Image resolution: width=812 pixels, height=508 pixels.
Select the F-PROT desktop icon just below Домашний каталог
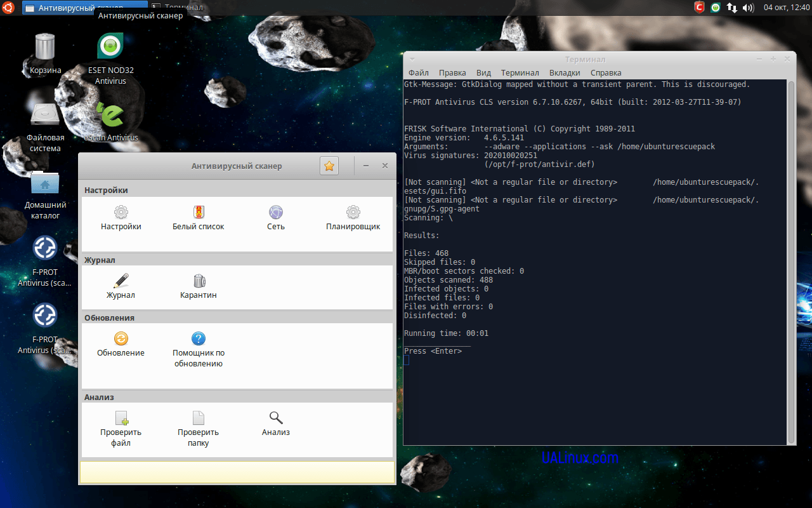click(46, 261)
